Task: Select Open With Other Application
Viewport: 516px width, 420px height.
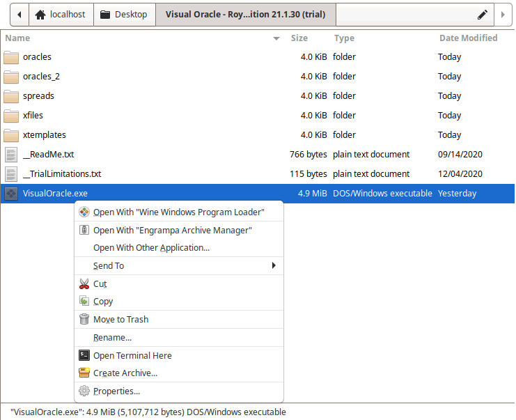Action: click(x=179, y=247)
